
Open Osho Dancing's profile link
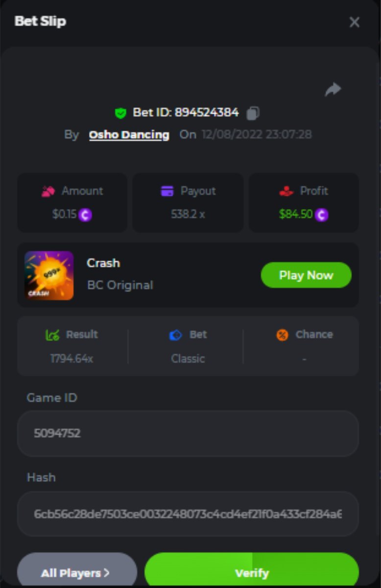coord(129,135)
